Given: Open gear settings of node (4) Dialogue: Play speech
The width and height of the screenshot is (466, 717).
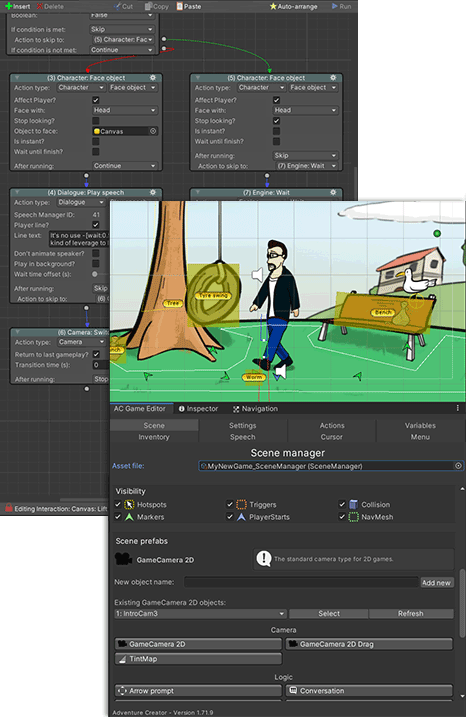Looking at the screenshot, I should coord(153,193).
